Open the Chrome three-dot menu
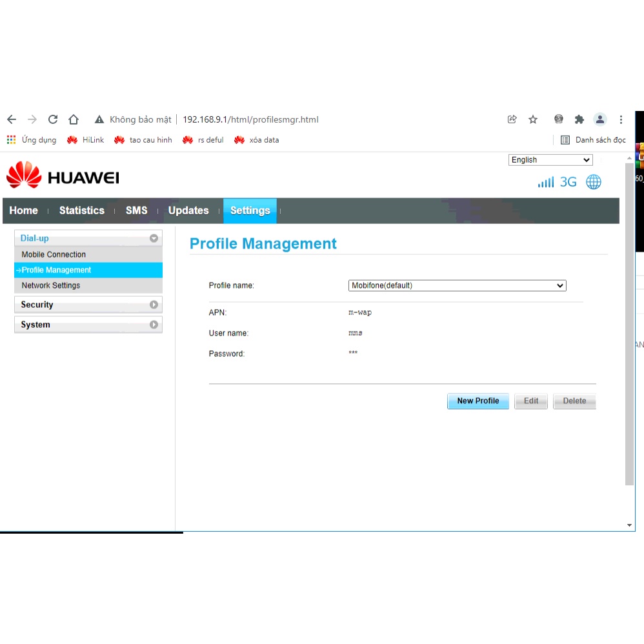This screenshot has height=644, width=644. click(621, 119)
